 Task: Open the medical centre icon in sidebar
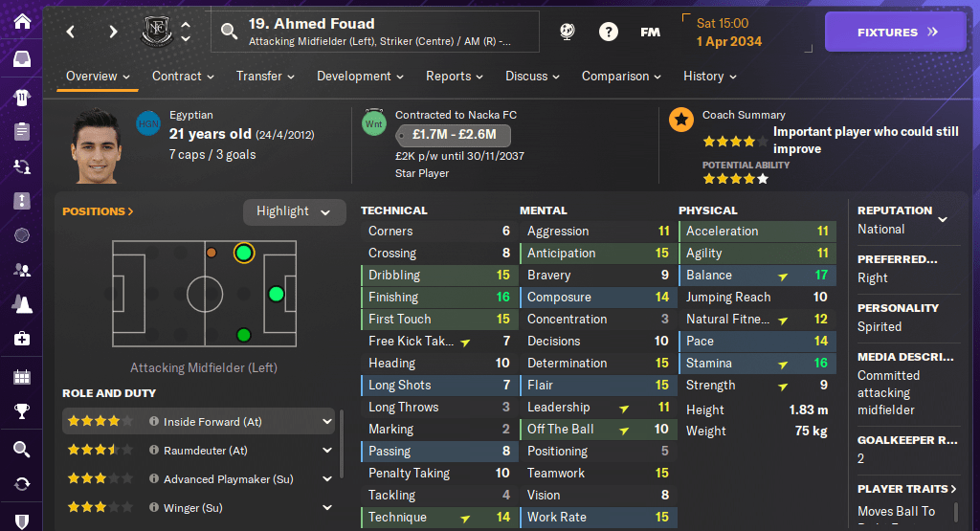coord(22,339)
